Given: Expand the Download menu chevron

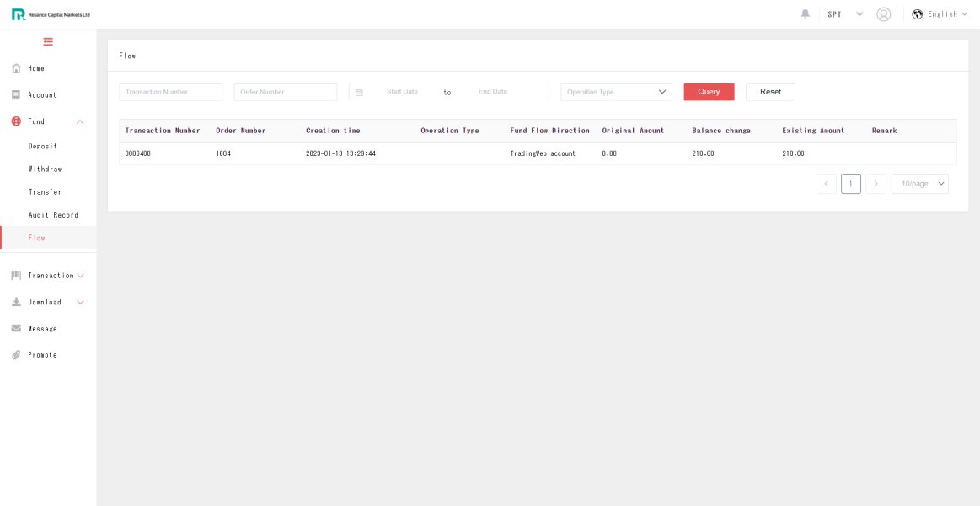Looking at the screenshot, I should [80, 302].
